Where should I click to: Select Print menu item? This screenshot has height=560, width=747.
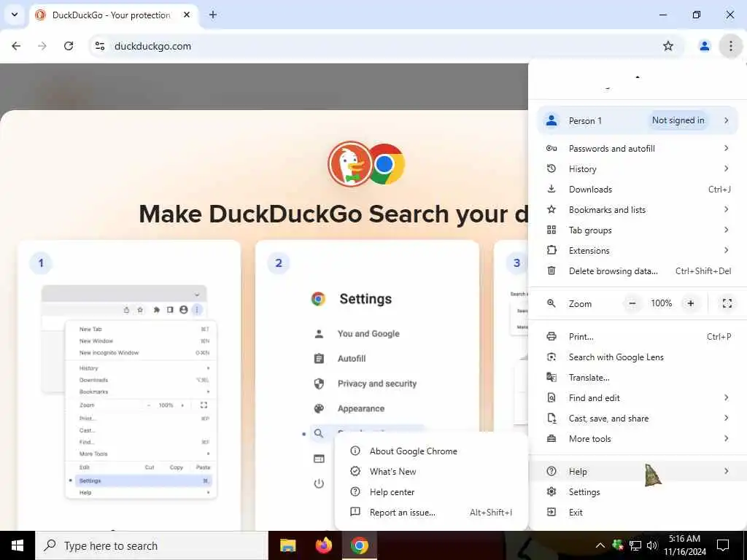point(638,337)
